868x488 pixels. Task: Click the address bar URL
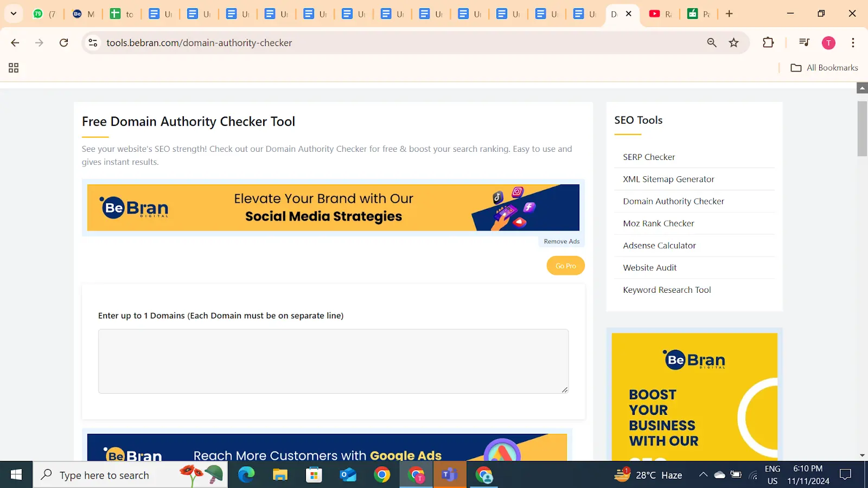point(199,43)
